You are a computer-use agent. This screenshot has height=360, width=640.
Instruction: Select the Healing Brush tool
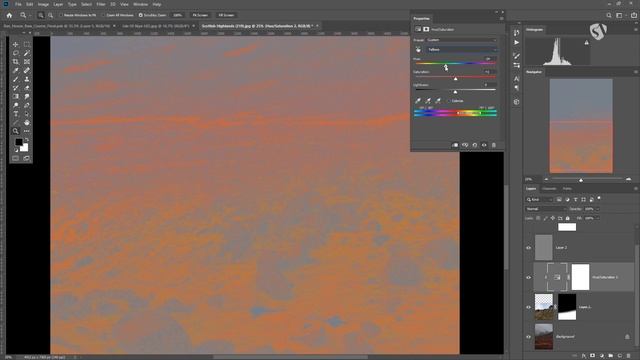pyautogui.click(x=27, y=70)
